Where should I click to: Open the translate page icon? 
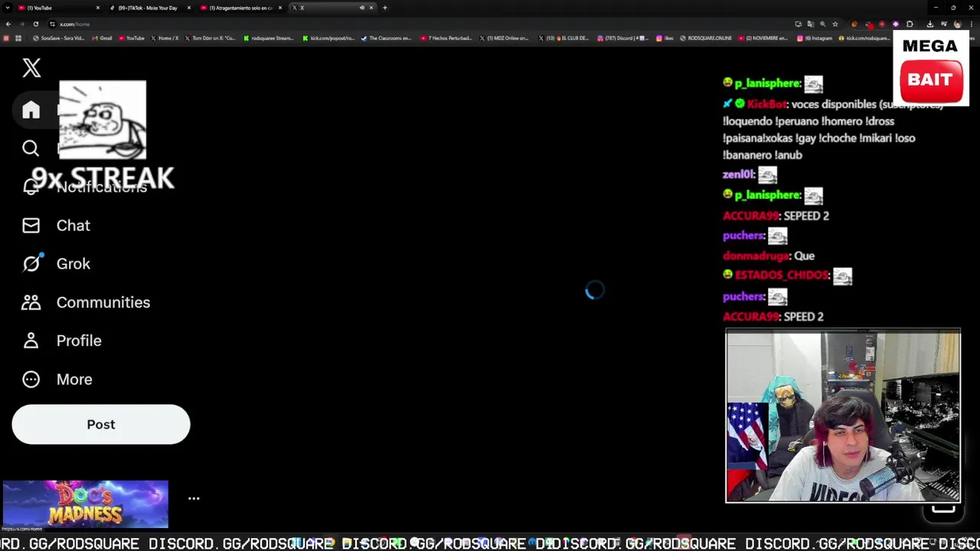point(811,24)
